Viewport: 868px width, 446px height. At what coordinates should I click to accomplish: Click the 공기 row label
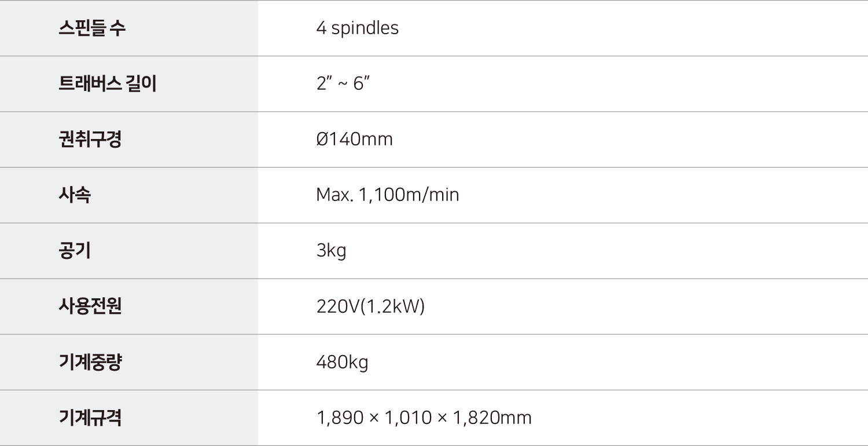point(75,251)
